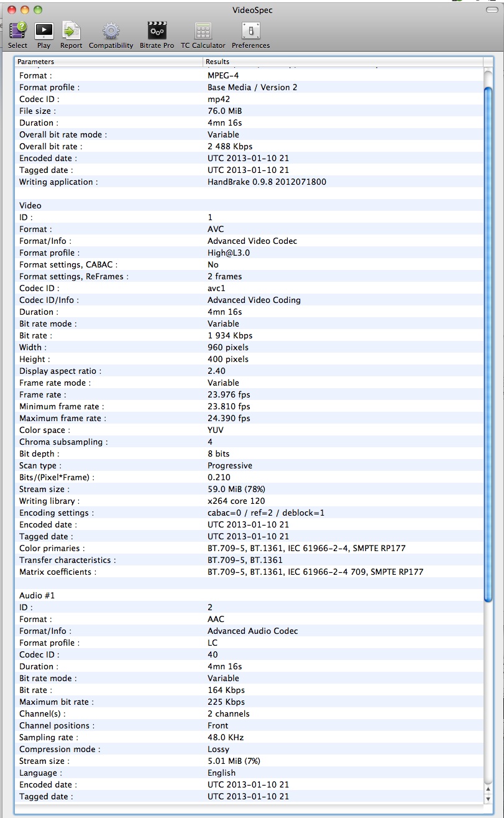Open the Select file toolbar icon
This screenshot has width=504, height=818.
click(18, 31)
